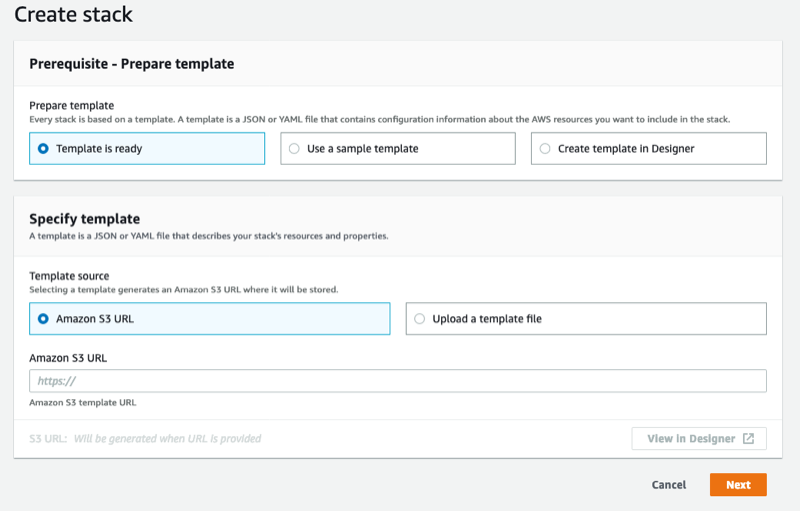Select the 'Template is ready' radio button
Viewport: 800px width, 511px height.
tap(147, 148)
